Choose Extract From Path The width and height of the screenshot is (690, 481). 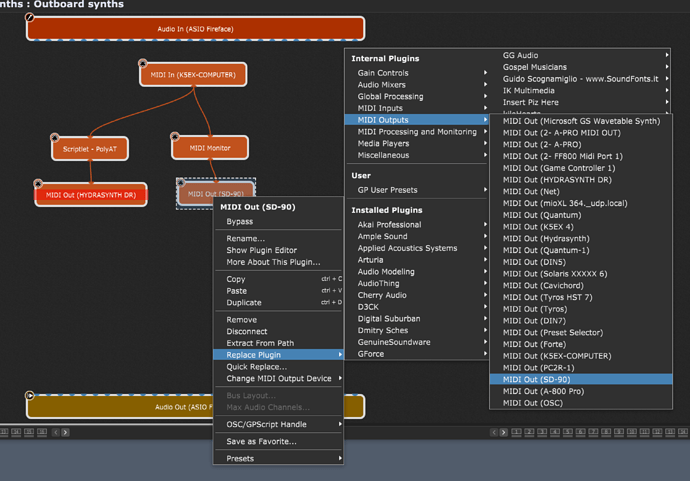(x=278, y=343)
